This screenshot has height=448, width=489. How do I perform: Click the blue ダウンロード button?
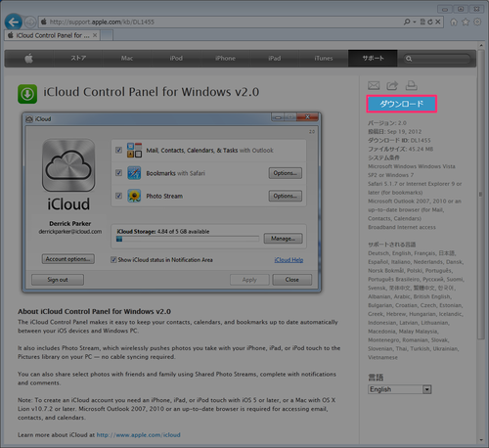tap(401, 104)
